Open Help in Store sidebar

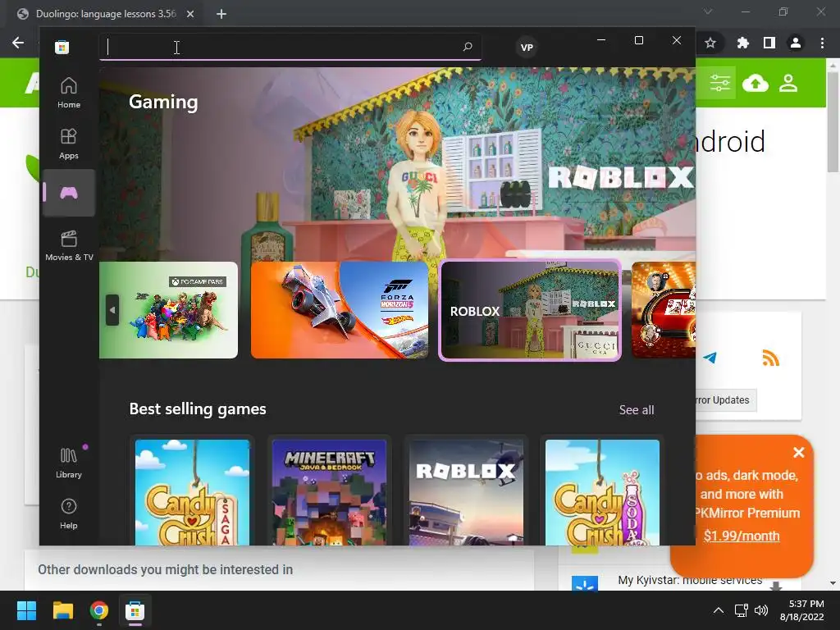tap(69, 514)
